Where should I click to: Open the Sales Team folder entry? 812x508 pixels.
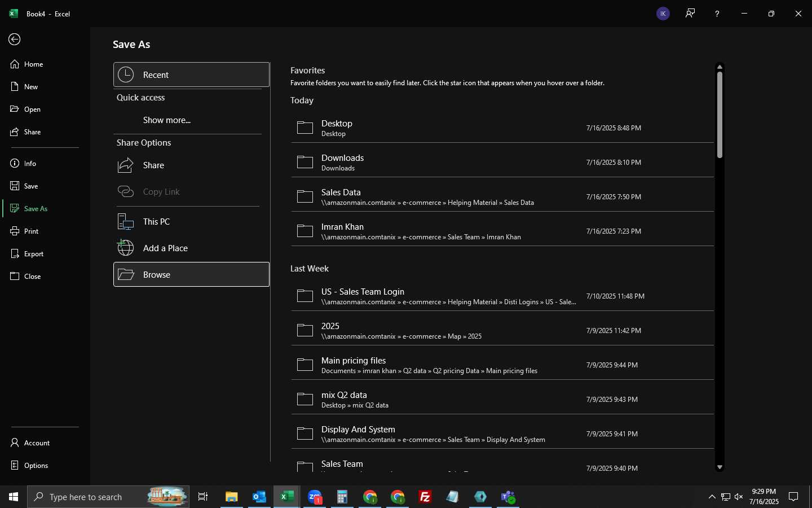[x=502, y=465]
